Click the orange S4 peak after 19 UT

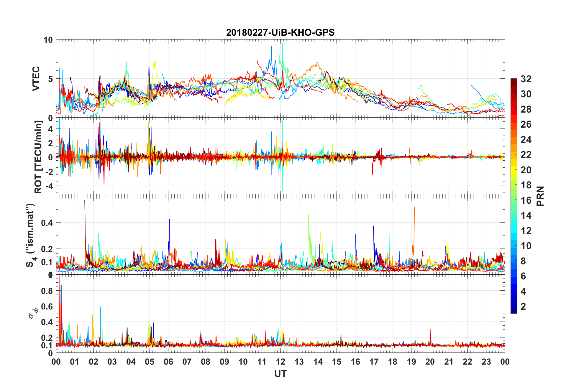coord(414,207)
